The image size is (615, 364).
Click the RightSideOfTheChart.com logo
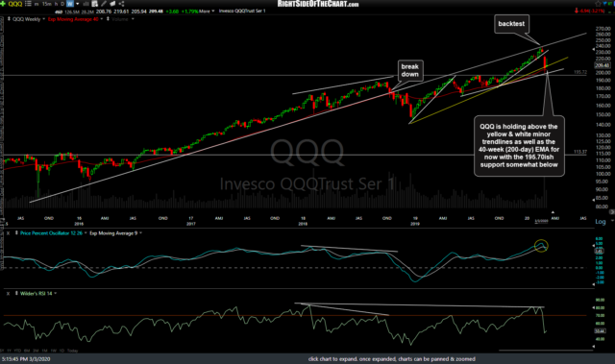(x=318, y=4)
